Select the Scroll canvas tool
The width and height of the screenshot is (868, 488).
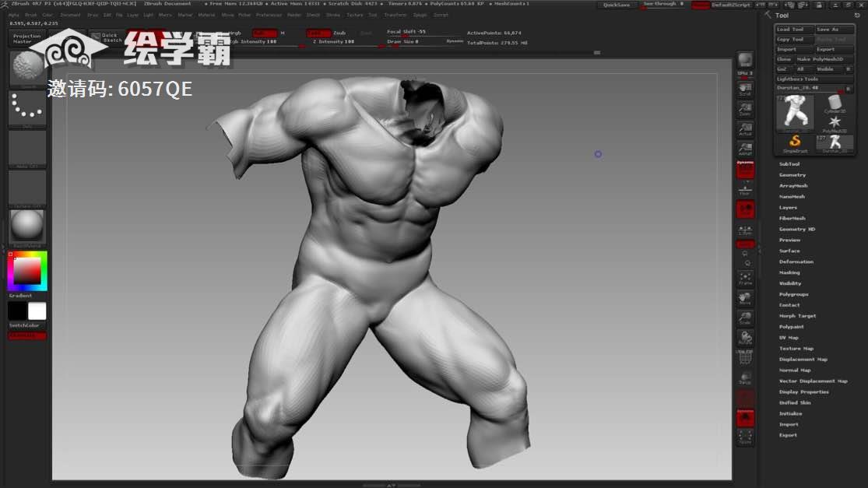click(x=745, y=89)
